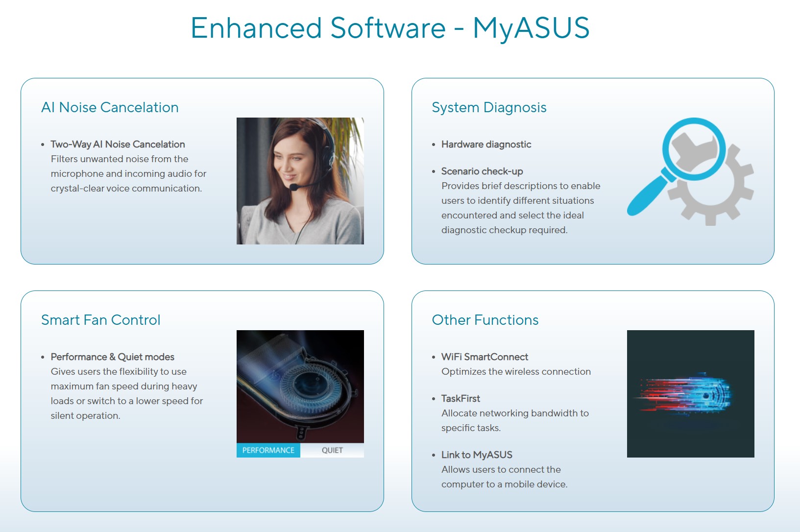Click the 'TaskFirst' bullet

click(461, 399)
